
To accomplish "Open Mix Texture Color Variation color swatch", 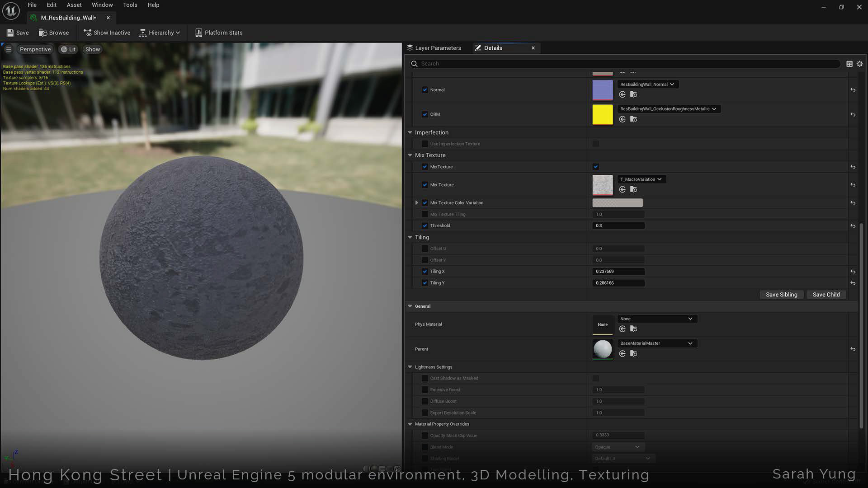I will coord(618,203).
